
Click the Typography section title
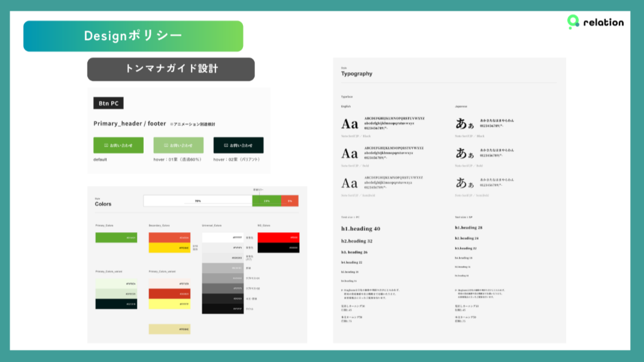(357, 74)
